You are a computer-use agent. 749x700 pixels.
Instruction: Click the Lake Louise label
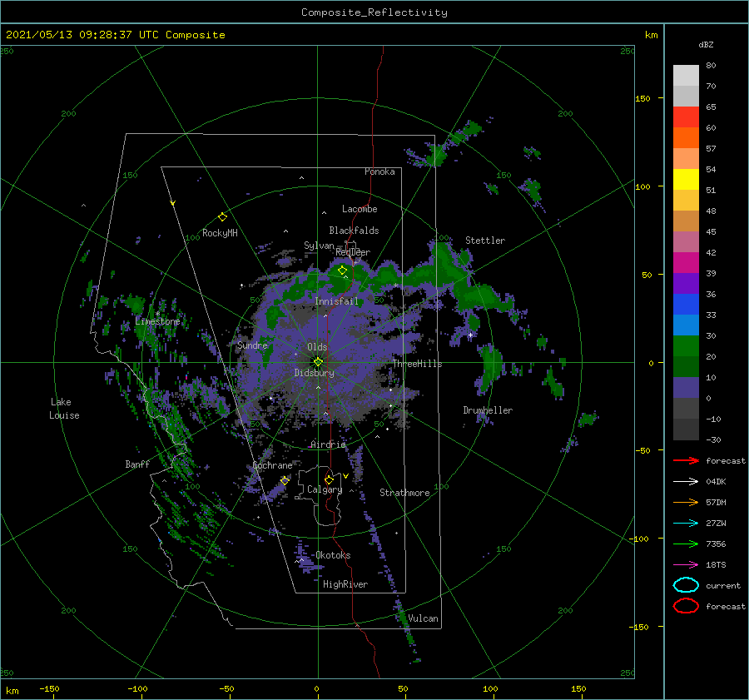(64, 409)
